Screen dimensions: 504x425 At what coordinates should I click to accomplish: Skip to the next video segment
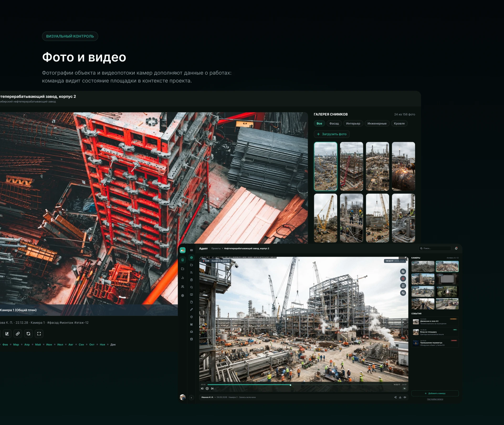click(x=212, y=388)
